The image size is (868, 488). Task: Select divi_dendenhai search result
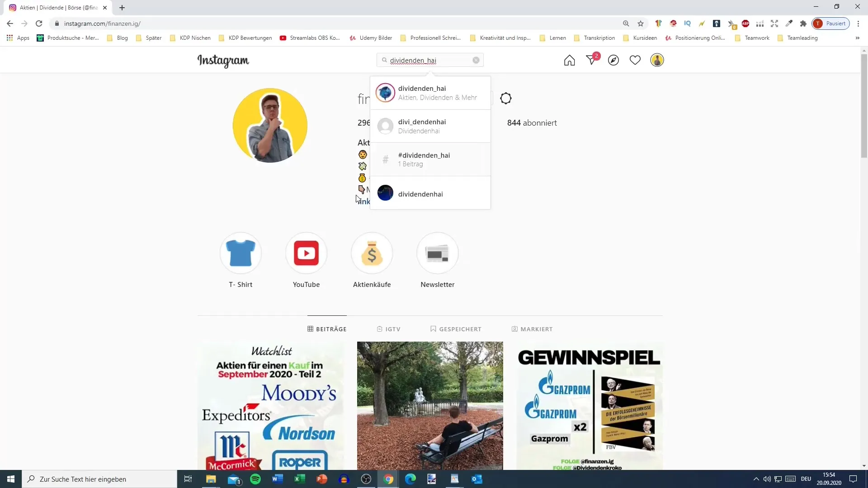click(430, 126)
